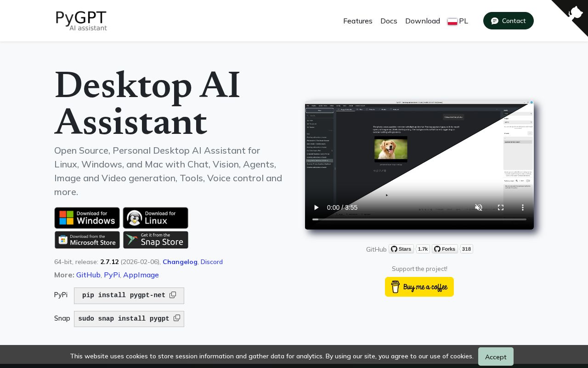Click the 318 forks count
This screenshot has width=588, height=368.
[x=466, y=249]
